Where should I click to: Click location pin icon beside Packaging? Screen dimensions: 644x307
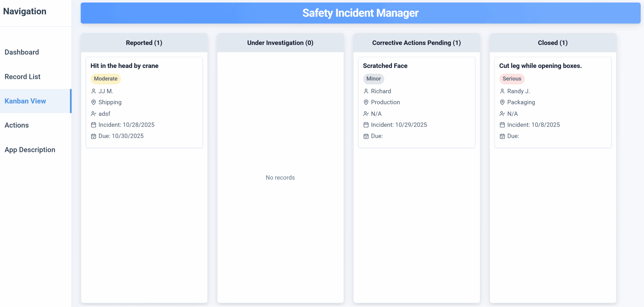coord(502,102)
